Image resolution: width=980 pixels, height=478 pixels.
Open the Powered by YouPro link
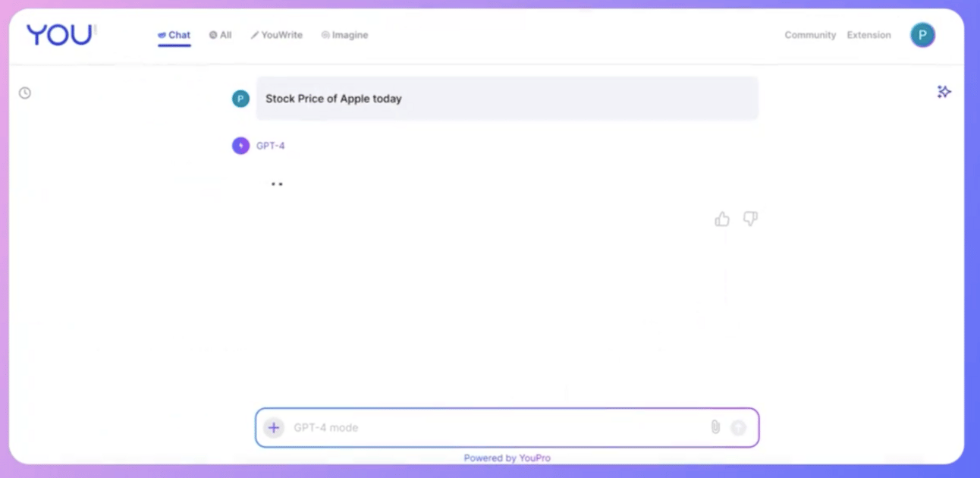click(x=507, y=458)
